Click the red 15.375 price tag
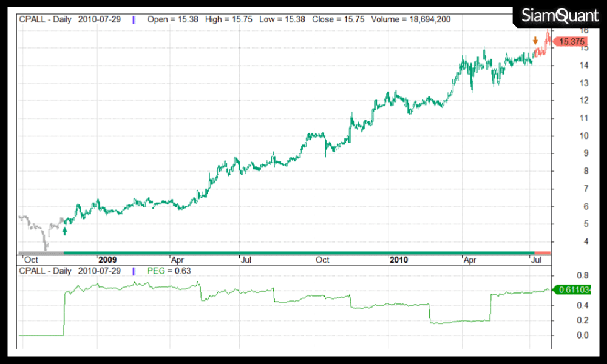607x364 pixels. [572, 42]
